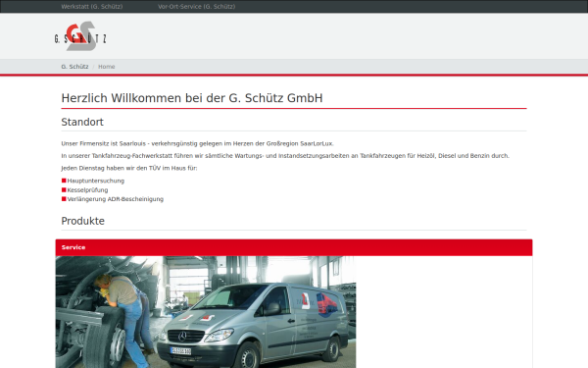
Task: Open the service van workshop photo
Action: [206, 312]
